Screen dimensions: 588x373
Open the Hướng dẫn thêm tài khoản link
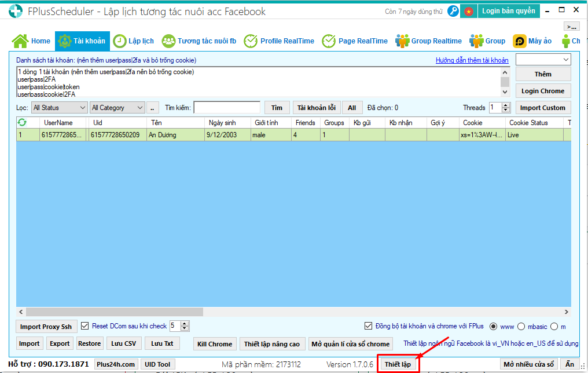click(x=472, y=60)
